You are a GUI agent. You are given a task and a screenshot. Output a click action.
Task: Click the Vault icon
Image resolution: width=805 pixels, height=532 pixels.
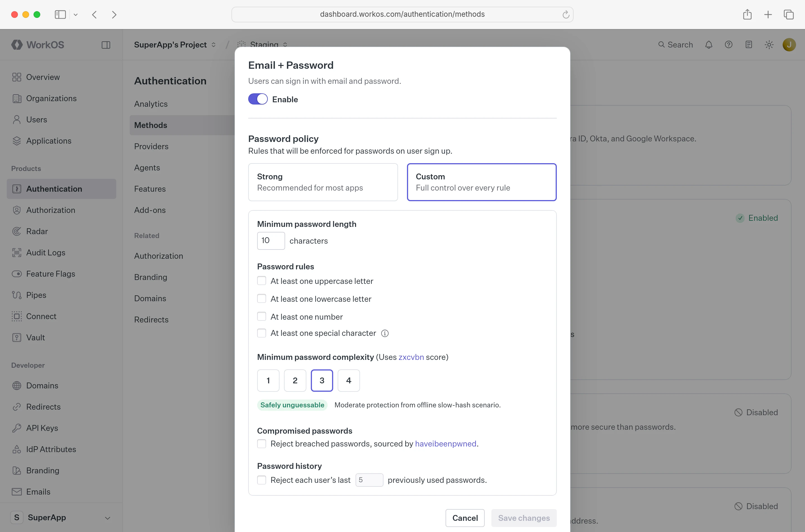16,338
